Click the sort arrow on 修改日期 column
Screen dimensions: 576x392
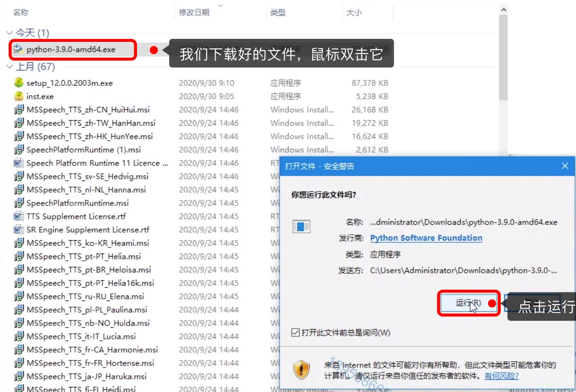pos(220,6)
